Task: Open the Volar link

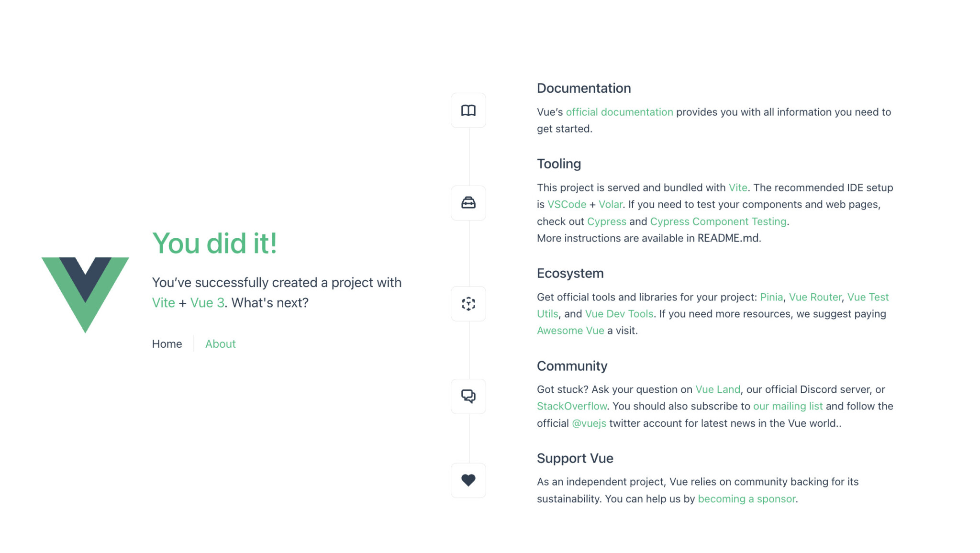Action: coord(610,204)
